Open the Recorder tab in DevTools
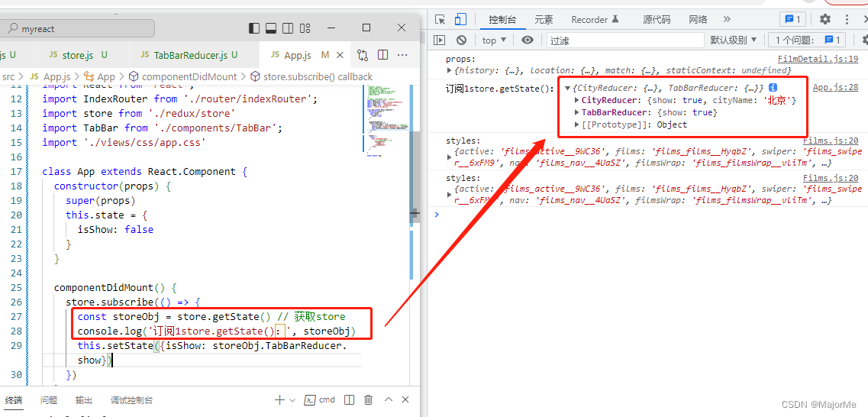The height and width of the screenshot is (417, 868). (x=595, y=19)
